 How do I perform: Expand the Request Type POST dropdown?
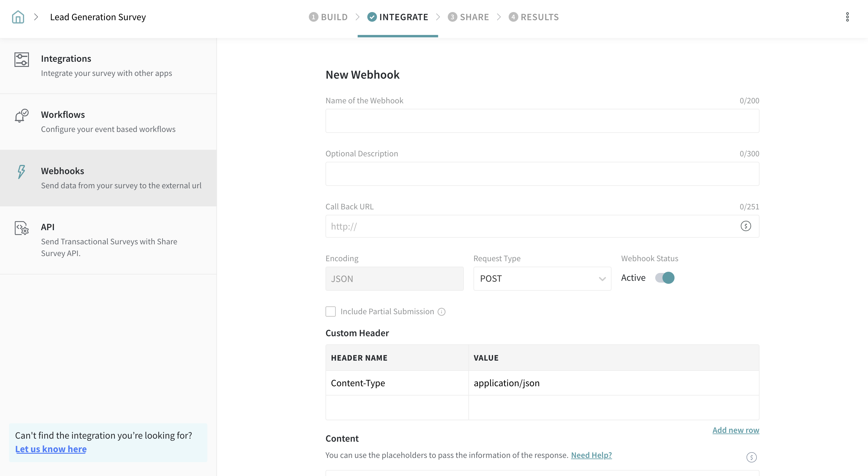(542, 279)
